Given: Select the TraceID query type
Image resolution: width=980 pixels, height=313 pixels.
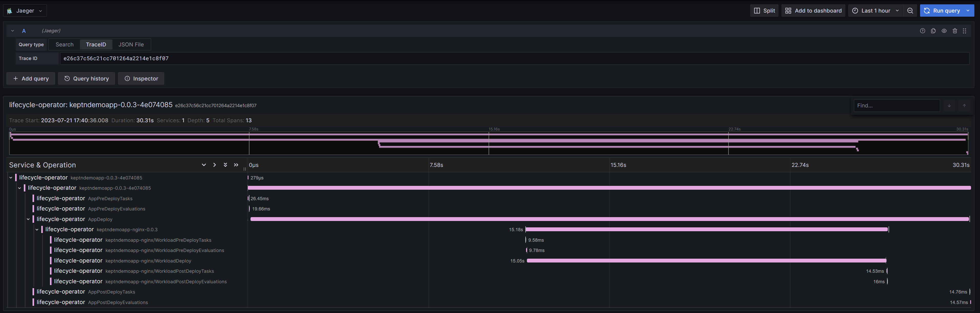Looking at the screenshot, I should point(96,44).
